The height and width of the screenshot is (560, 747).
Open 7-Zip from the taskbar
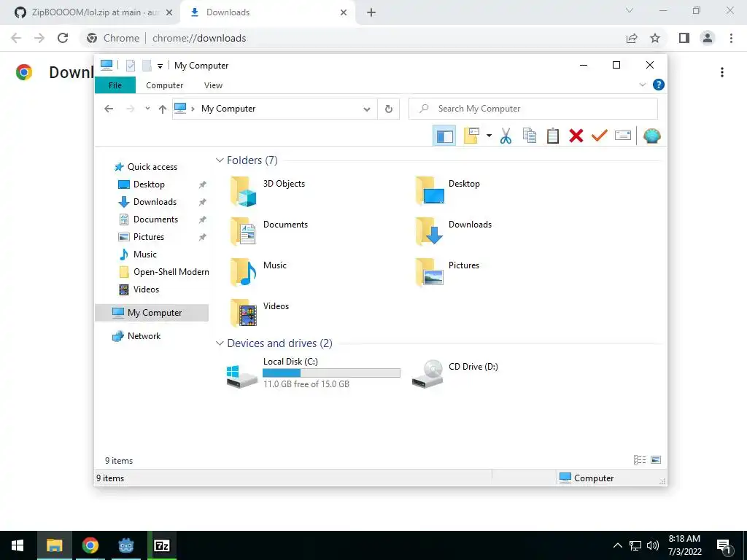162,545
